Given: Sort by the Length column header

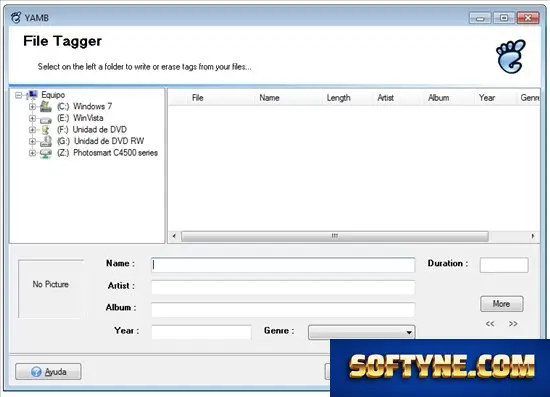Looking at the screenshot, I should [x=338, y=98].
